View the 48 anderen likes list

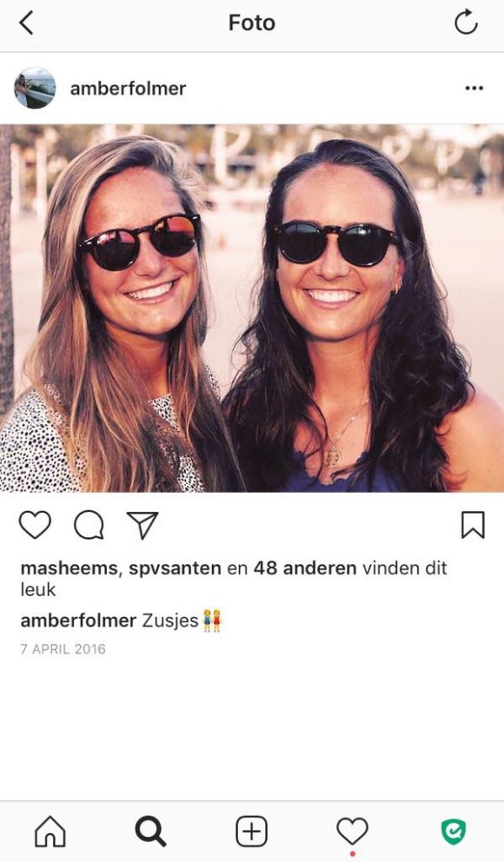point(305,568)
